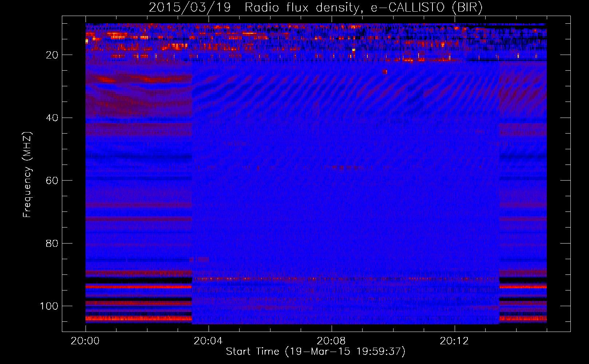Click the '20:00' time tick label

pyautogui.click(x=85, y=341)
